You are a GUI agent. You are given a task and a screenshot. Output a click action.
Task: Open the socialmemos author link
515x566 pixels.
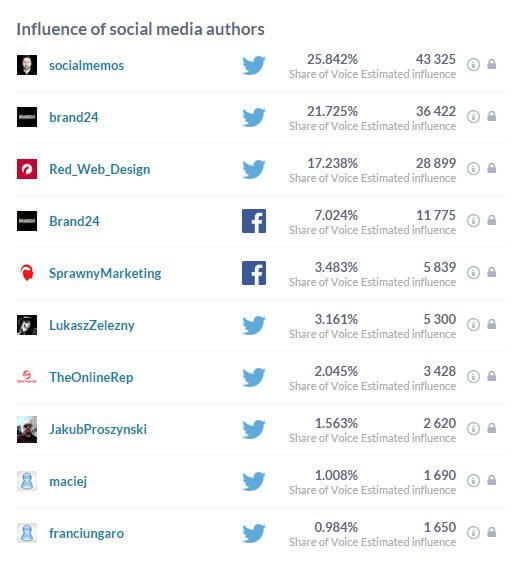[86, 65]
